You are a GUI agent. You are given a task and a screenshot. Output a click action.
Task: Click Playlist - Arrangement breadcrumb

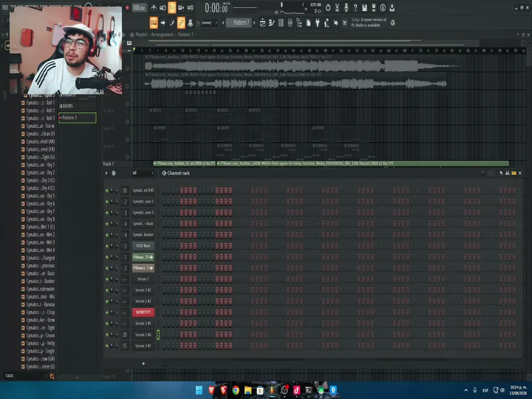(x=155, y=34)
